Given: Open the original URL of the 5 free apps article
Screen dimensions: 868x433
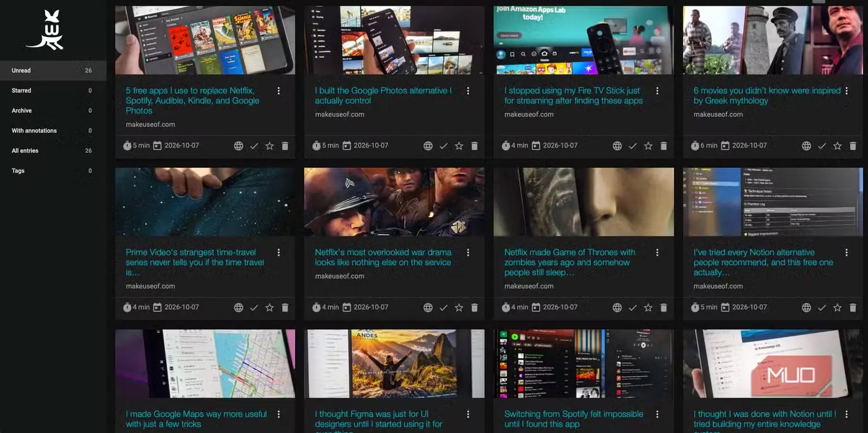Looking at the screenshot, I should [x=238, y=146].
